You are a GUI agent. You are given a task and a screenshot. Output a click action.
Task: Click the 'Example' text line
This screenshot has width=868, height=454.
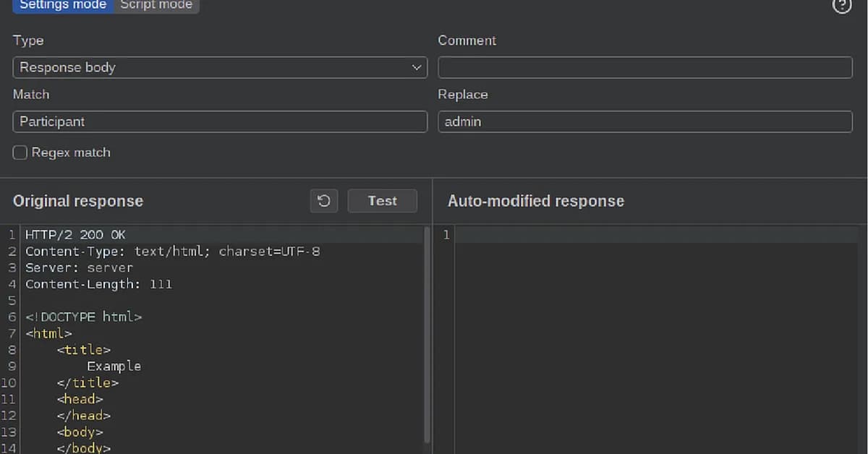pos(114,366)
